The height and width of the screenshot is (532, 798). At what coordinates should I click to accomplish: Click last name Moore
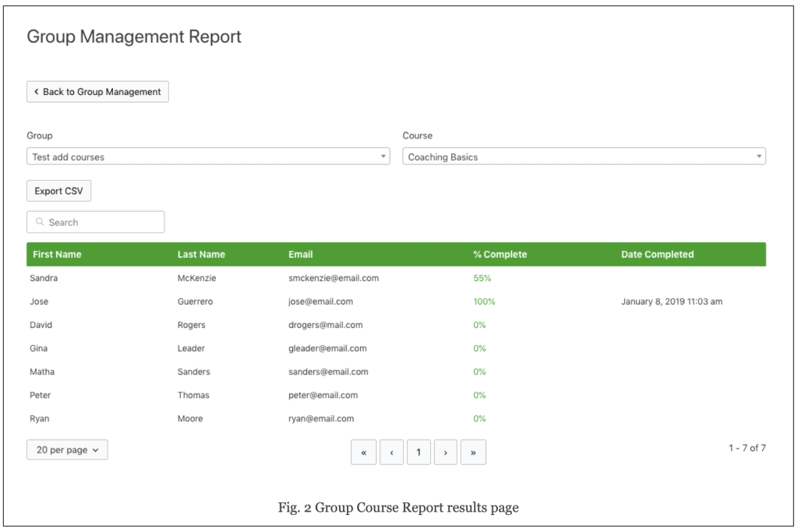tap(190, 418)
